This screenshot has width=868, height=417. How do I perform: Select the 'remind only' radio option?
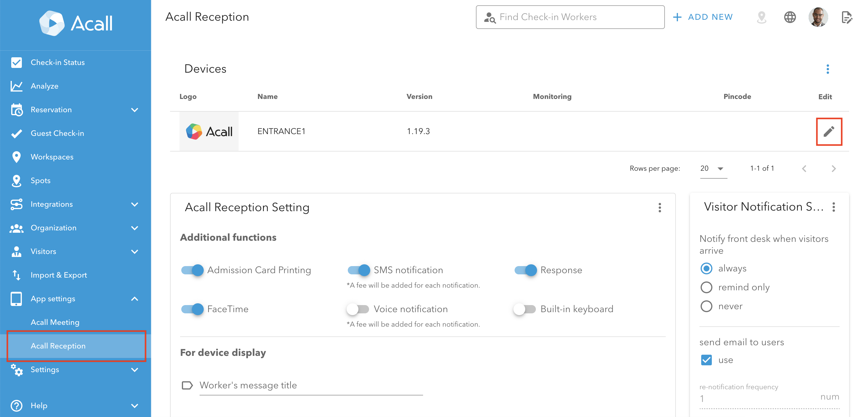point(706,288)
